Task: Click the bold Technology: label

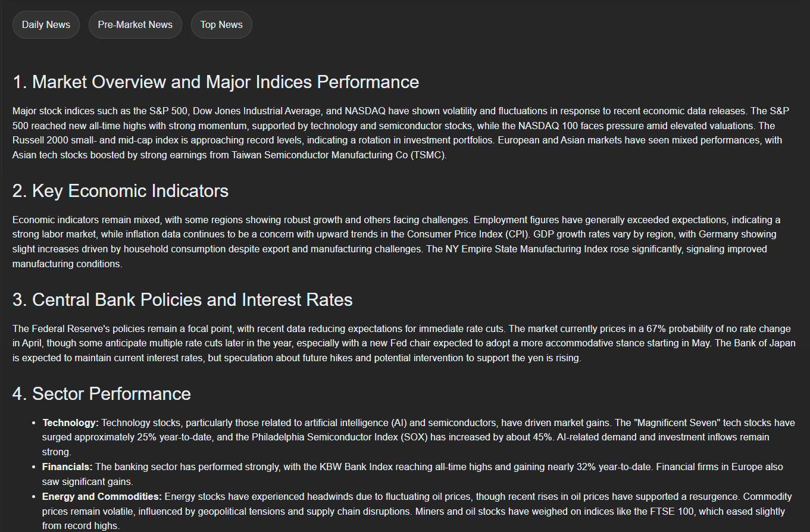Action: (70, 423)
